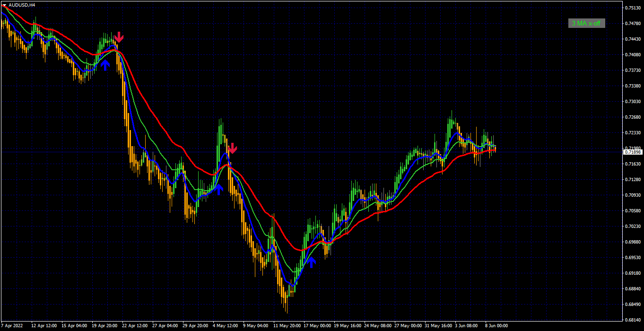Viewport: 644px width, 331px height.
Task: Click the 0.69180 price level
Action: [633, 273]
